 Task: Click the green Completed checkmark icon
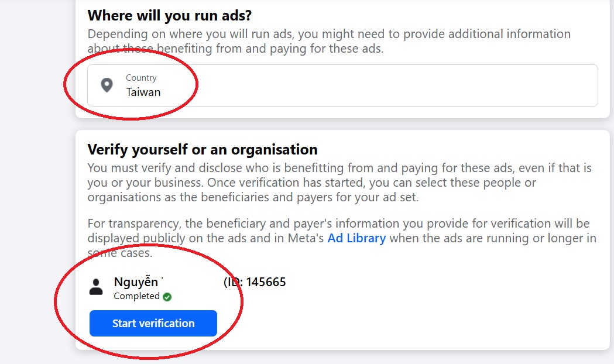pos(167,297)
